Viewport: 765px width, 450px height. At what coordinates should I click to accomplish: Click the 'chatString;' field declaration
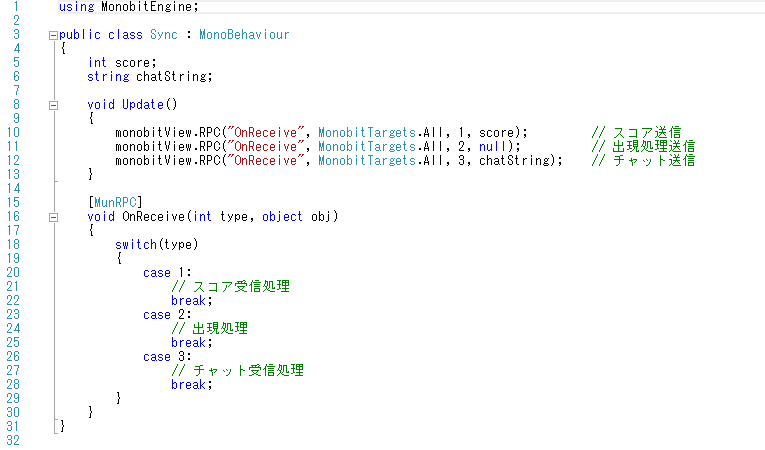click(x=174, y=77)
